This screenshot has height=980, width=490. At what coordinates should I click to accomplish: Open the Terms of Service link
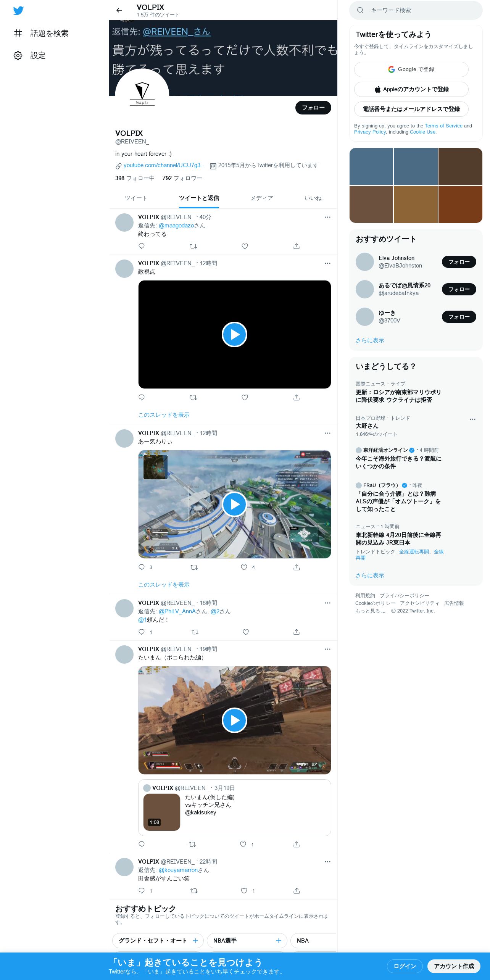(x=443, y=126)
